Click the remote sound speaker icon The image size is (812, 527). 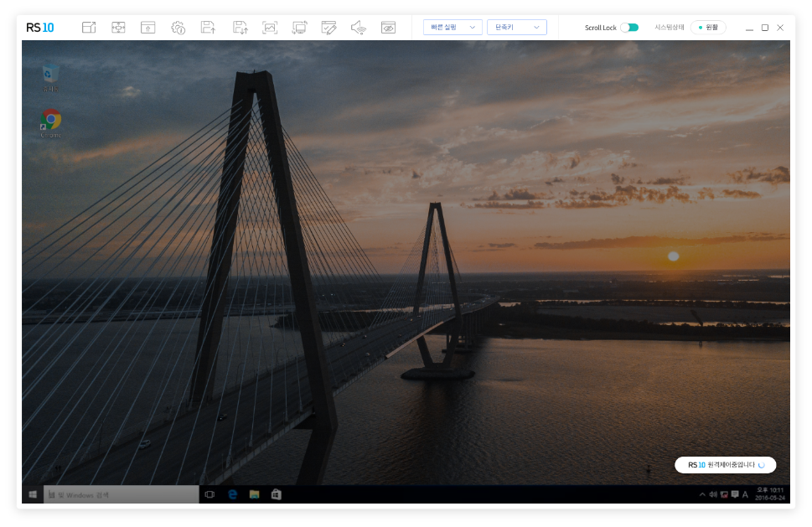[x=359, y=28]
